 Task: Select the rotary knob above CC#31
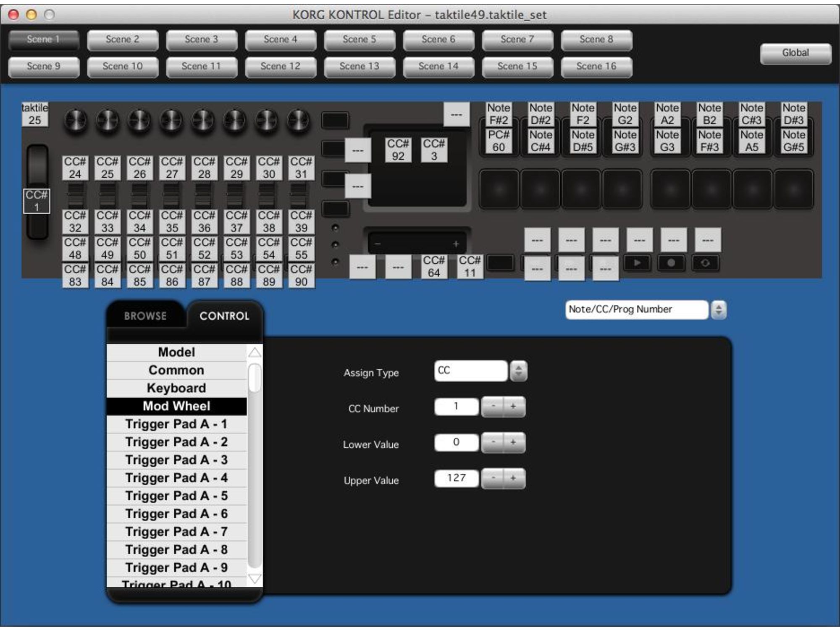click(299, 121)
